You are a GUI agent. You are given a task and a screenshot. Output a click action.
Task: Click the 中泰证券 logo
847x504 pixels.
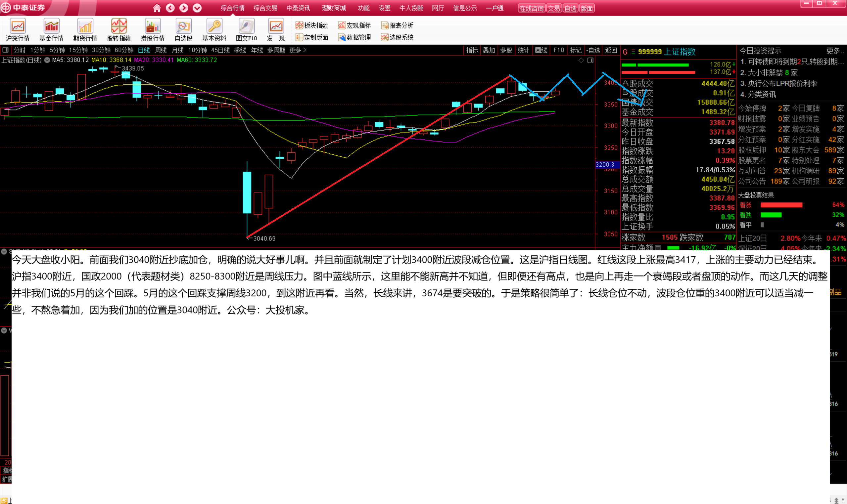pyautogui.click(x=23, y=8)
